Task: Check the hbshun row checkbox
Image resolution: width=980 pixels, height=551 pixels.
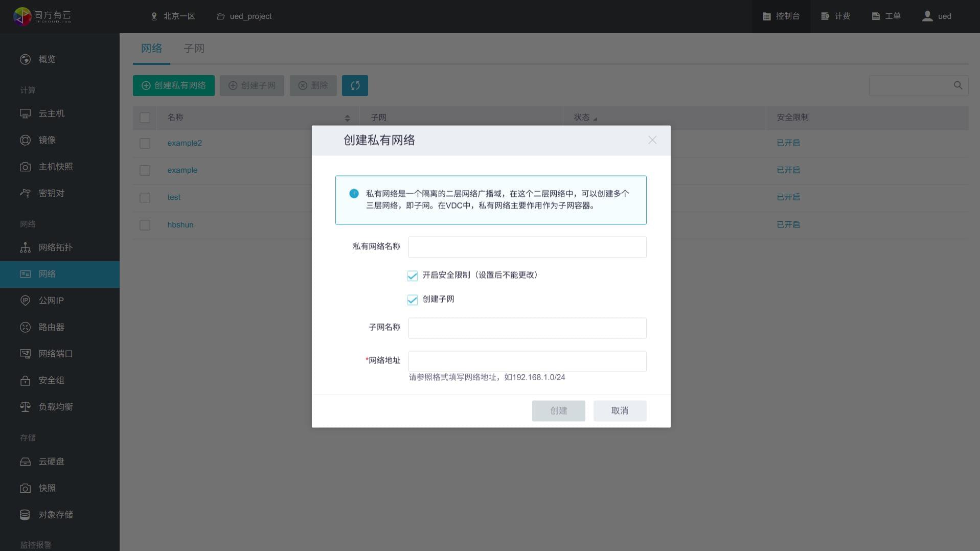Action: pos(145,225)
